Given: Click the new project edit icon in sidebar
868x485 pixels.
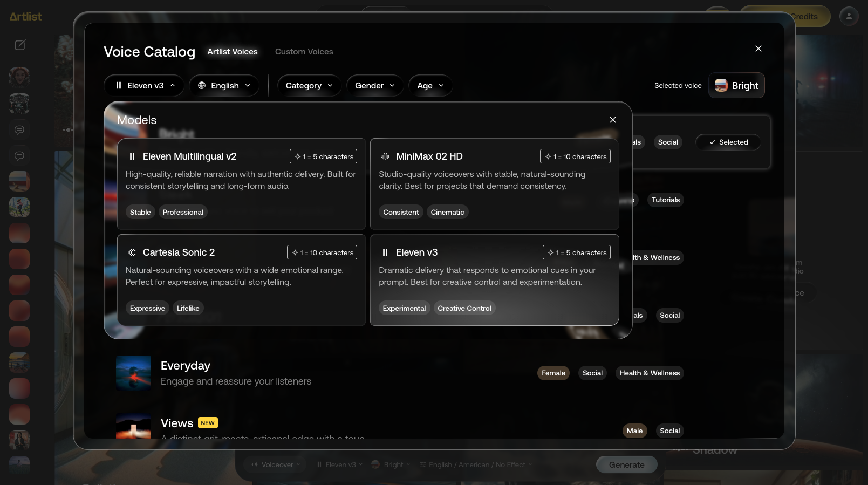Looking at the screenshot, I should (20, 45).
